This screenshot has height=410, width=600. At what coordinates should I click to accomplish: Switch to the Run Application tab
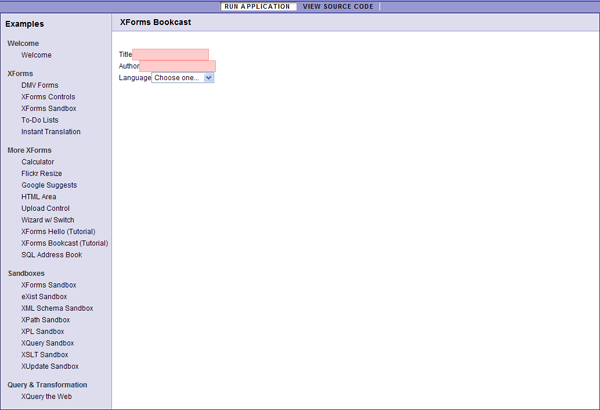click(258, 6)
